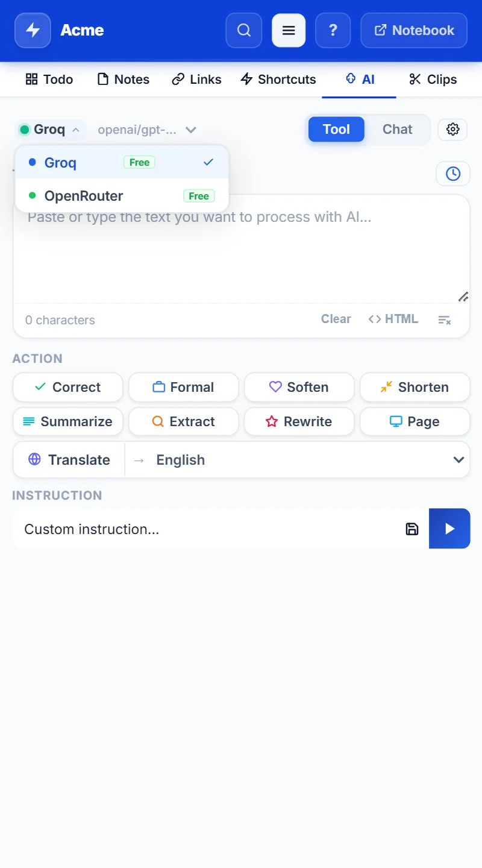Open the Notebook link button
The height and width of the screenshot is (868, 482).
pyautogui.click(x=414, y=30)
